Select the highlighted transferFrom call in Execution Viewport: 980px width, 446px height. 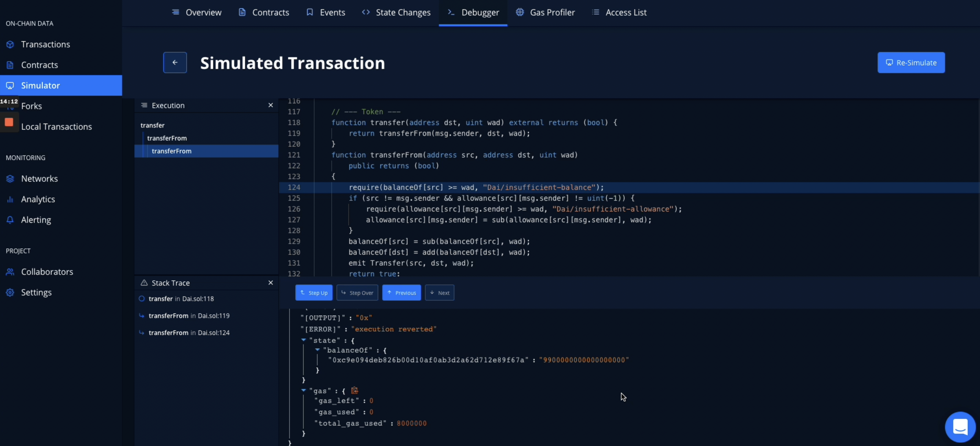(206, 151)
